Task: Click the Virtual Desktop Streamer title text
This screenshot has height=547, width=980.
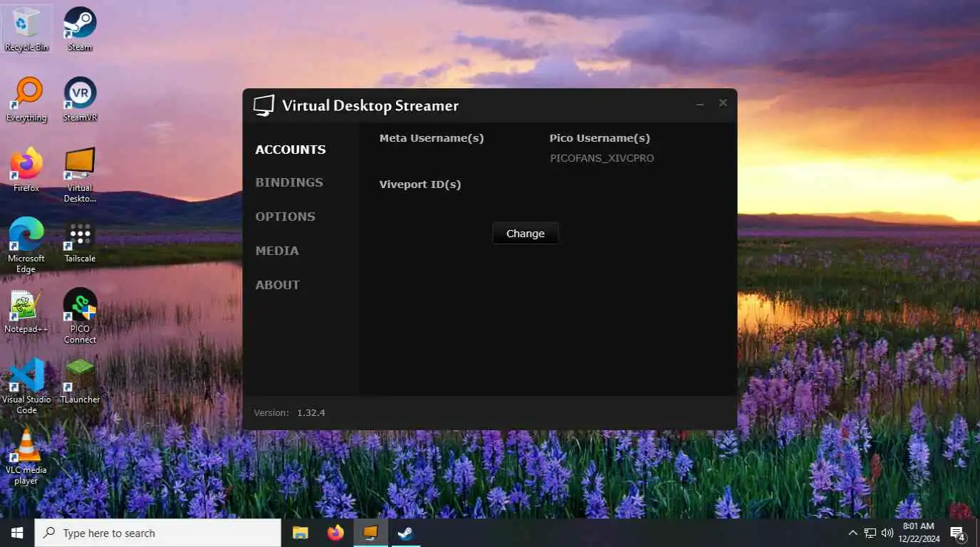Action: point(370,105)
